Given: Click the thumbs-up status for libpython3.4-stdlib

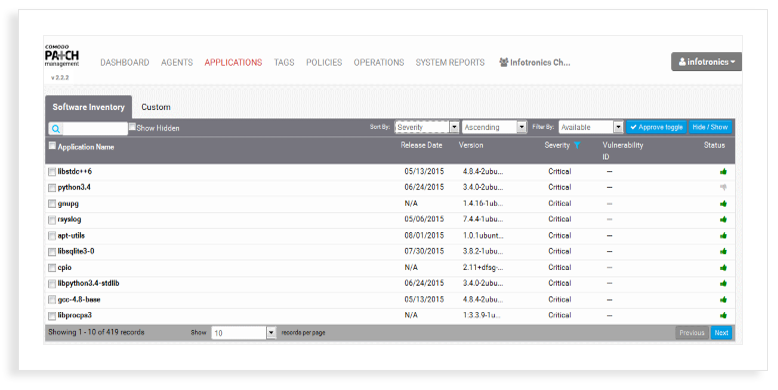Looking at the screenshot, I should point(723,283).
